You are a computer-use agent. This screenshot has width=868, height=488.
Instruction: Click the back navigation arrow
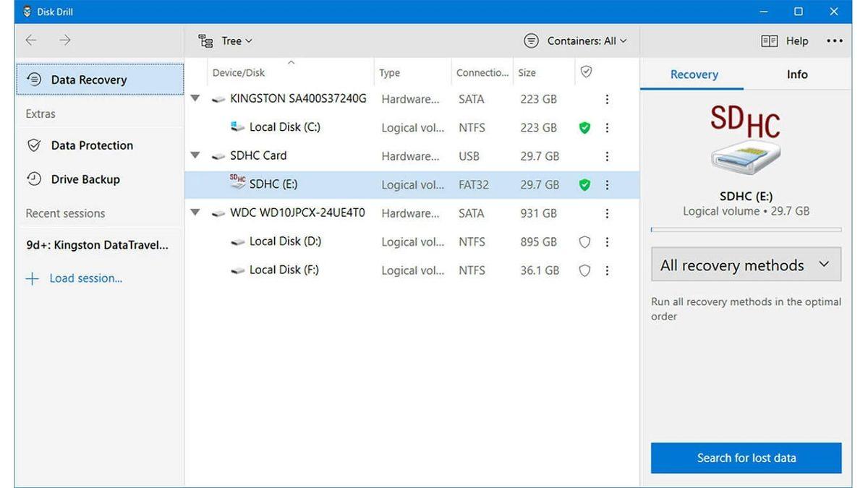[x=31, y=40]
